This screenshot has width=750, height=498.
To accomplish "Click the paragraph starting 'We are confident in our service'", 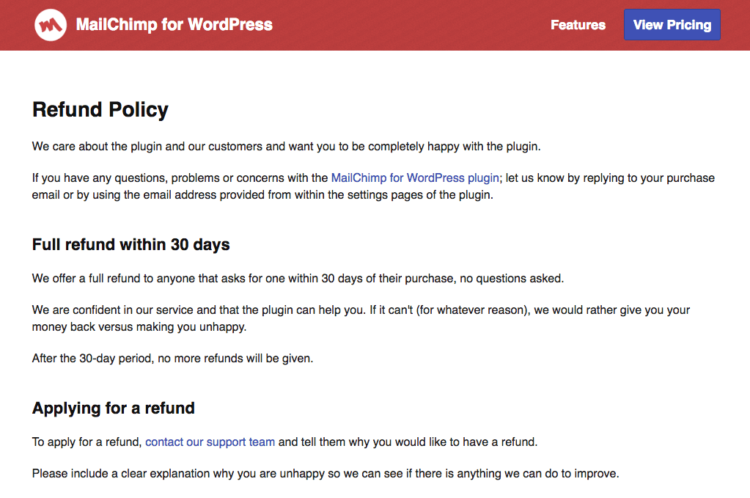I will click(361, 318).
